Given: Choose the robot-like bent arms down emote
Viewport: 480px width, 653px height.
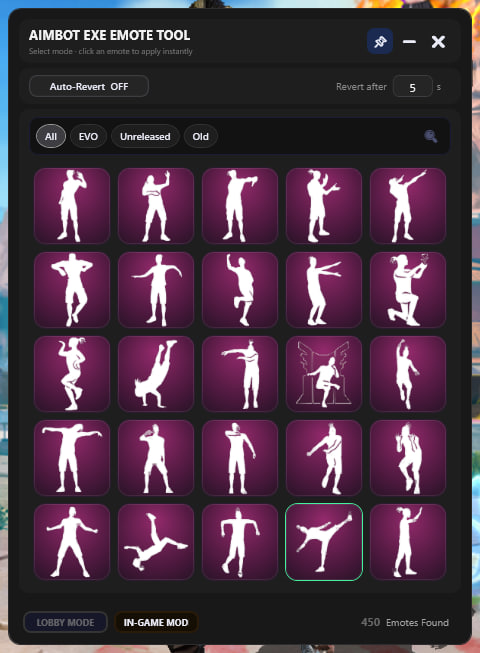Looking at the screenshot, I should tap(240, 541).
